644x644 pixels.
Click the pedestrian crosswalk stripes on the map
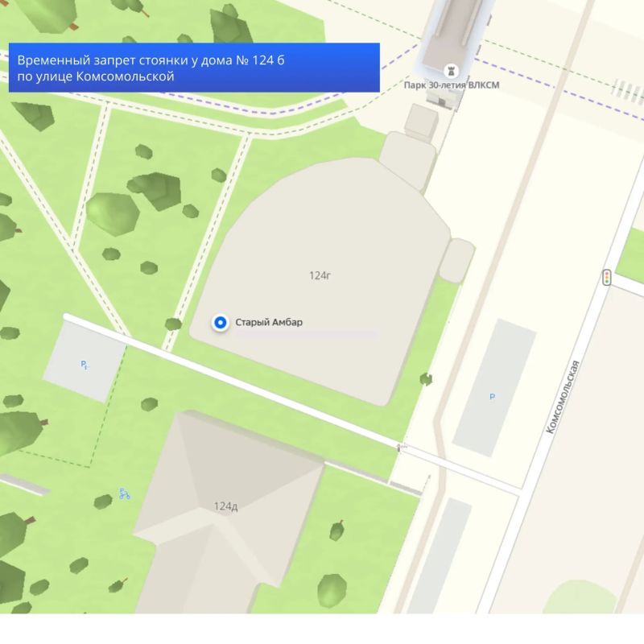627,91
